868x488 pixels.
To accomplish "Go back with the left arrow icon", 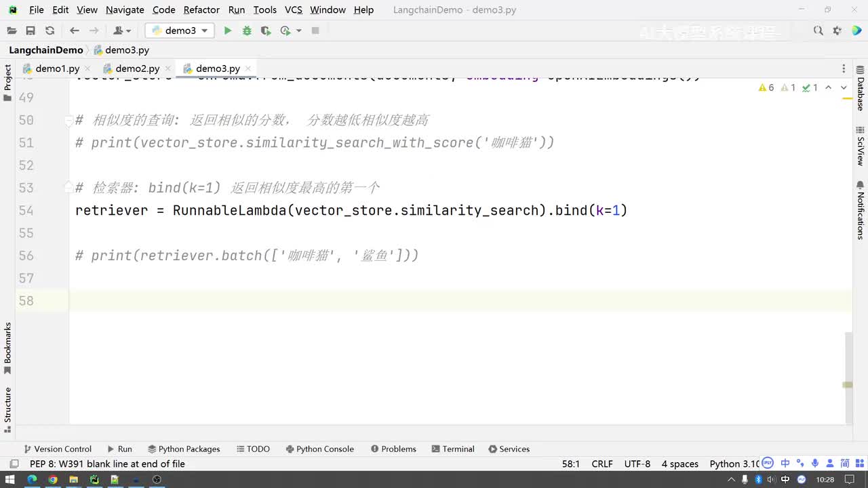I will click(75, 30).
